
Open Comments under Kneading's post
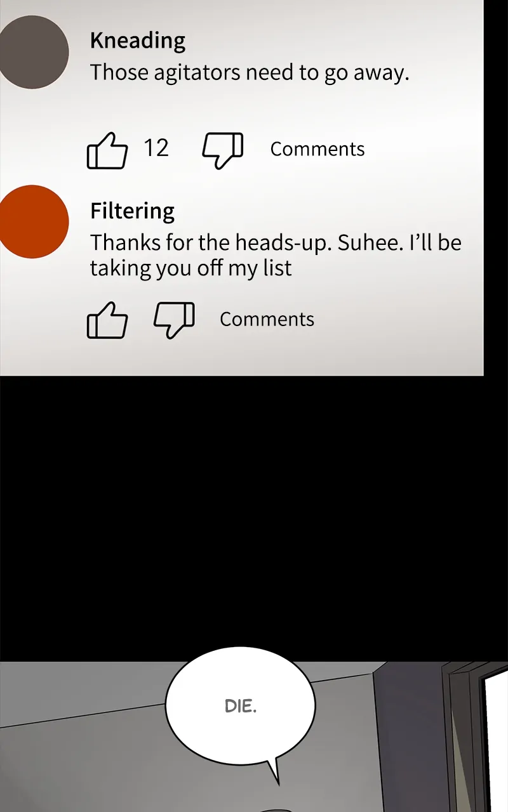pos(317,149)
